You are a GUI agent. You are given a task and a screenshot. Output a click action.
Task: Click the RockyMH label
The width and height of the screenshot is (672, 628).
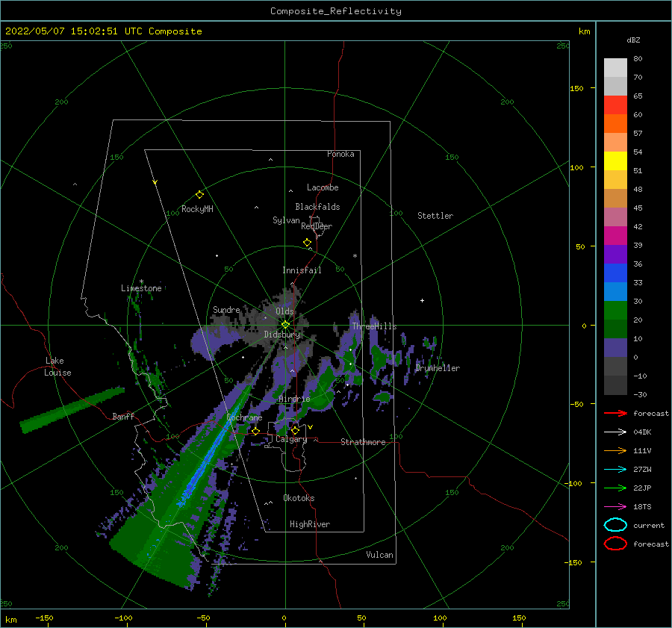tap(197, 209)
